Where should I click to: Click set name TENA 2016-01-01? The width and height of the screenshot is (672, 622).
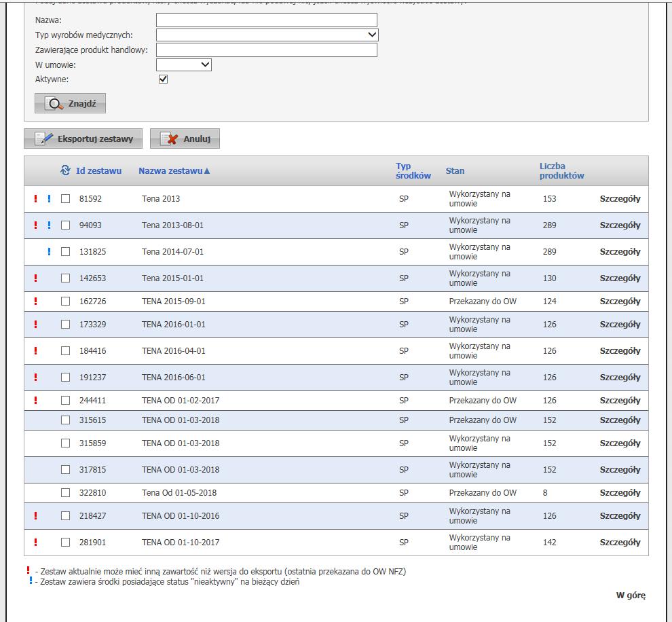point(174,325)
